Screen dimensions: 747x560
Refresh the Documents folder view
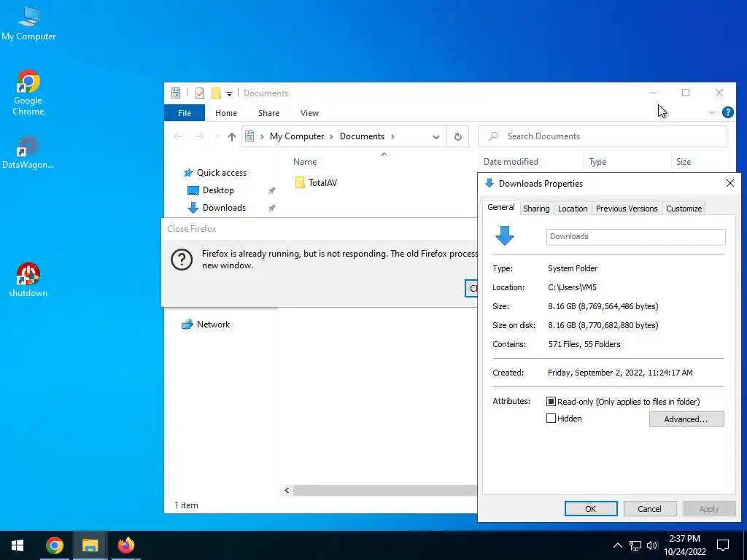click(458, 136)
